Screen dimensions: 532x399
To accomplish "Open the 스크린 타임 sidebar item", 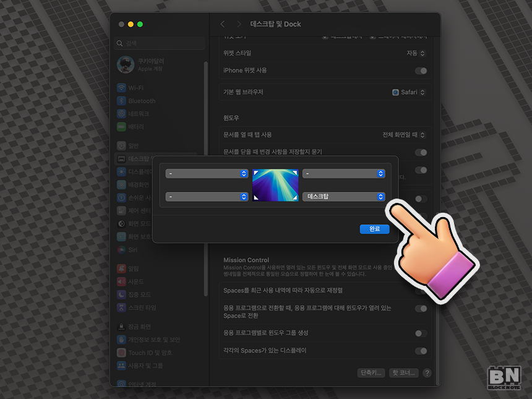I will 137,307.
